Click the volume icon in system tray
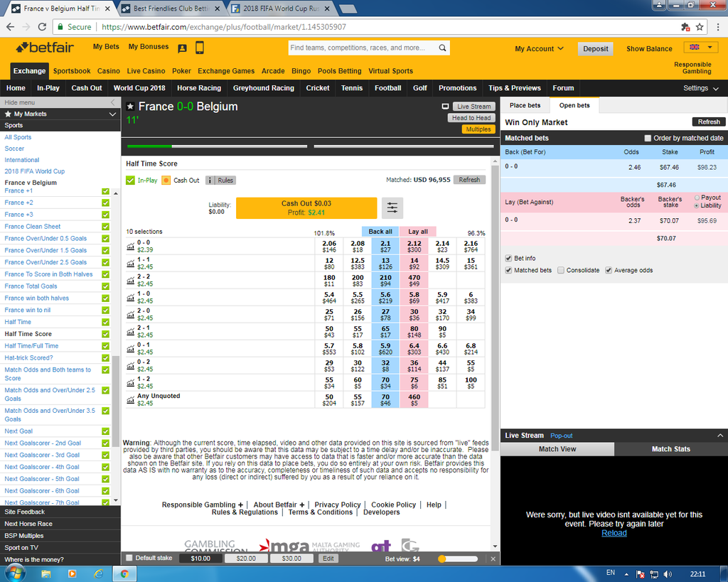 coord(668,574)
